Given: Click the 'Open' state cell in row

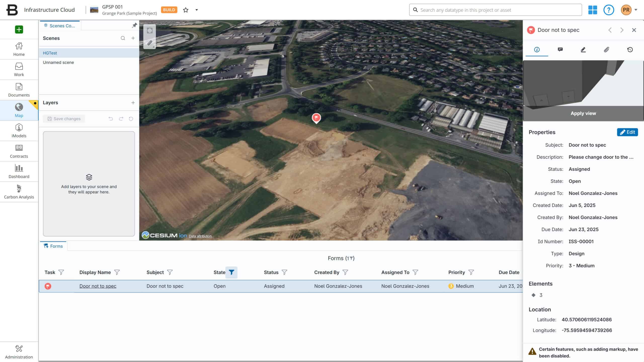Looking at the screenshot, I should (219, 286).
